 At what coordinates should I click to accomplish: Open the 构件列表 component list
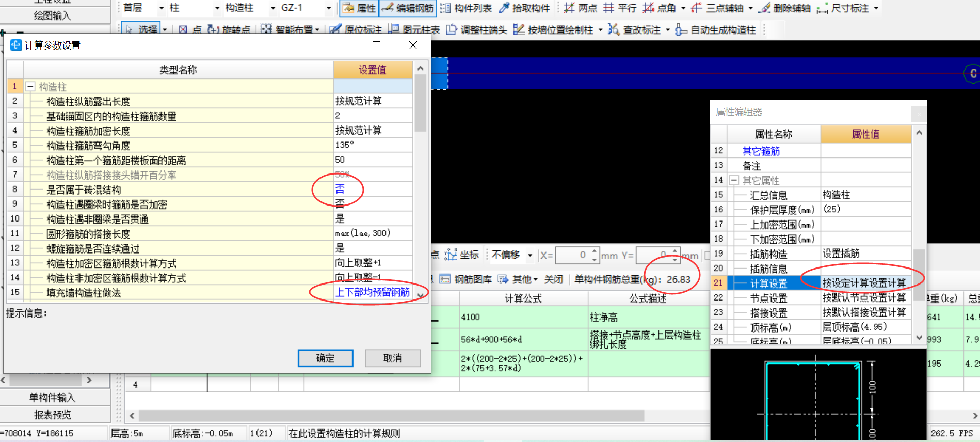click(466, 8)
